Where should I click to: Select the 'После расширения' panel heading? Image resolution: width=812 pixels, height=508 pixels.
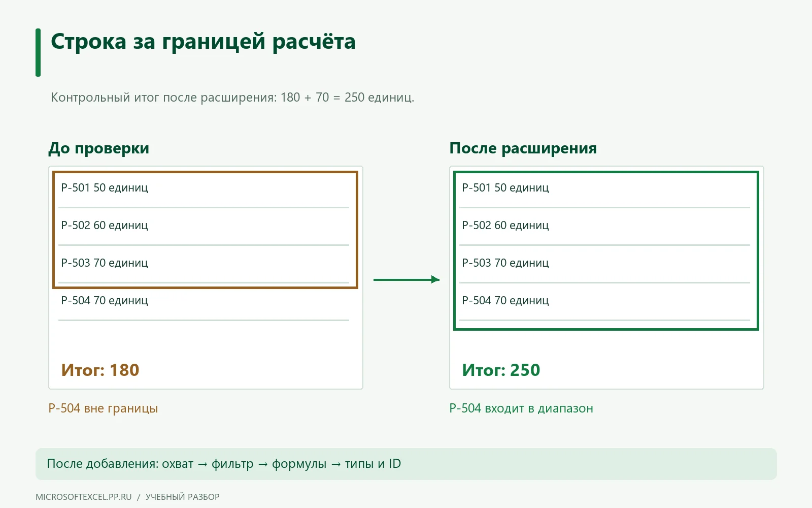coord(523,148)
